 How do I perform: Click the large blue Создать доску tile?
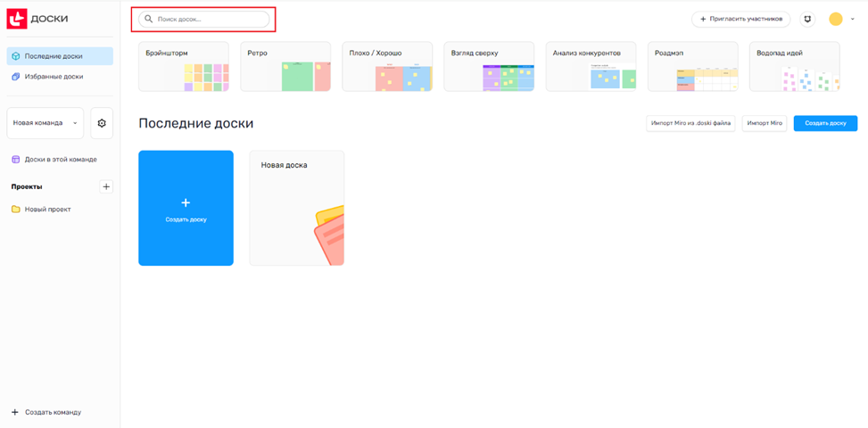[x=186, y=208]
